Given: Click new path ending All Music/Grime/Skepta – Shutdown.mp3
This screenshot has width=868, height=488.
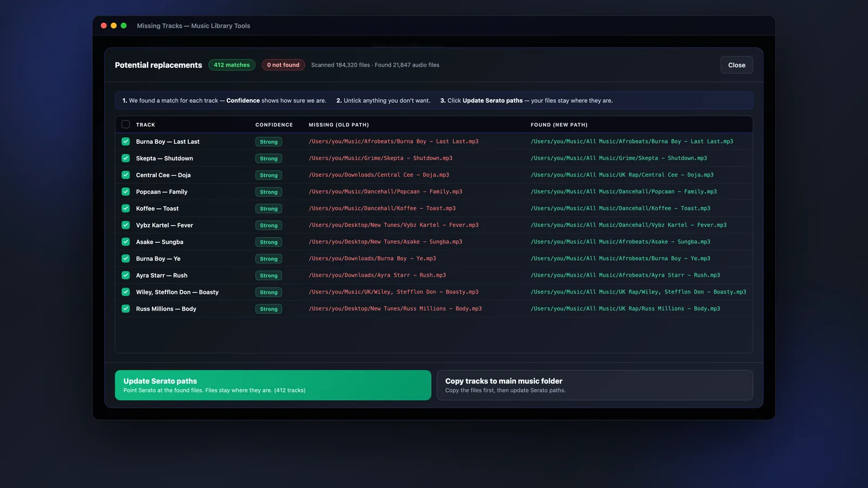Looking at the screenshot, I should (x=618, y=158).
